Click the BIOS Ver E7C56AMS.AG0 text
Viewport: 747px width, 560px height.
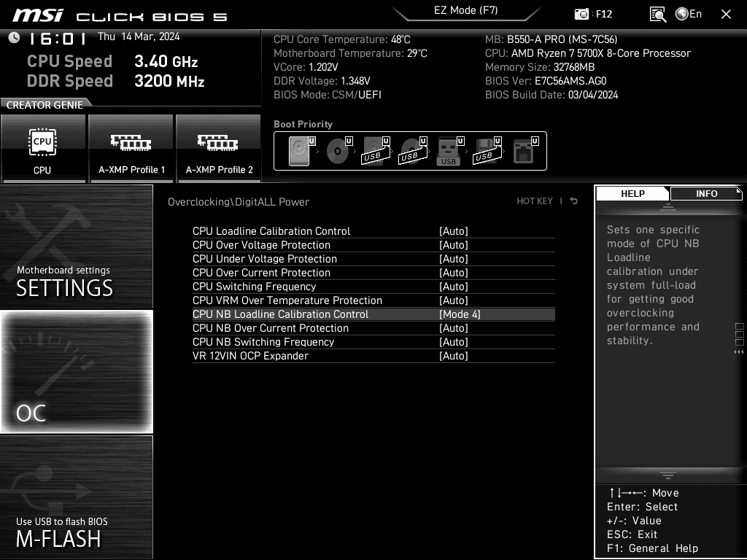coord(546,81)
